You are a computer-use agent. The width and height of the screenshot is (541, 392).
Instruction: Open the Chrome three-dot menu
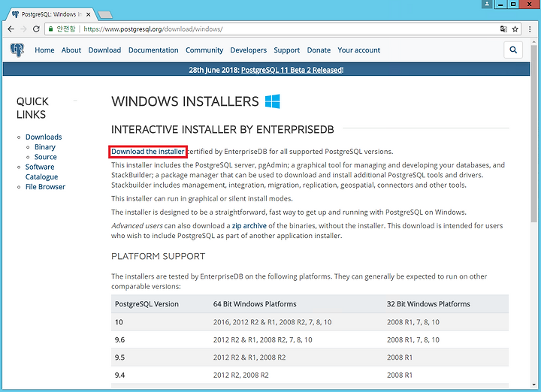530,29
